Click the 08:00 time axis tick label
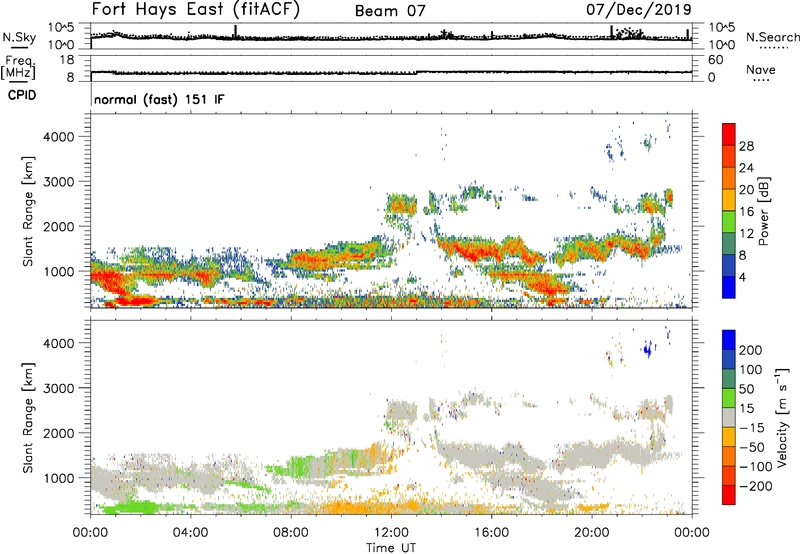This screenshot has height=554, width=800. click(x=291, y=533)
